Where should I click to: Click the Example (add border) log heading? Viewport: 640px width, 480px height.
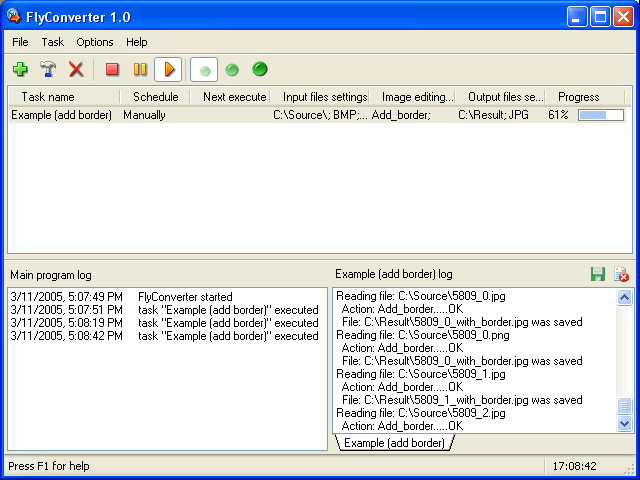coord(394,274)
